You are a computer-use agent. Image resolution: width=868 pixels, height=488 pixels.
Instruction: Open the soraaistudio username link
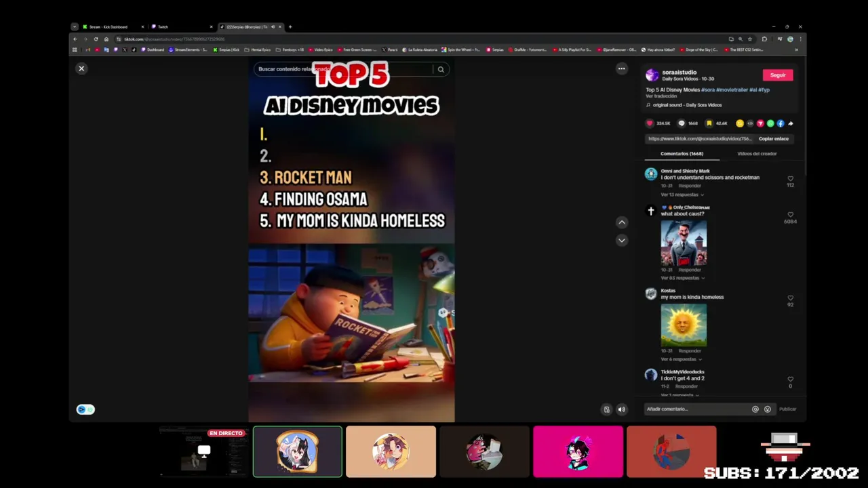[679, 73]
